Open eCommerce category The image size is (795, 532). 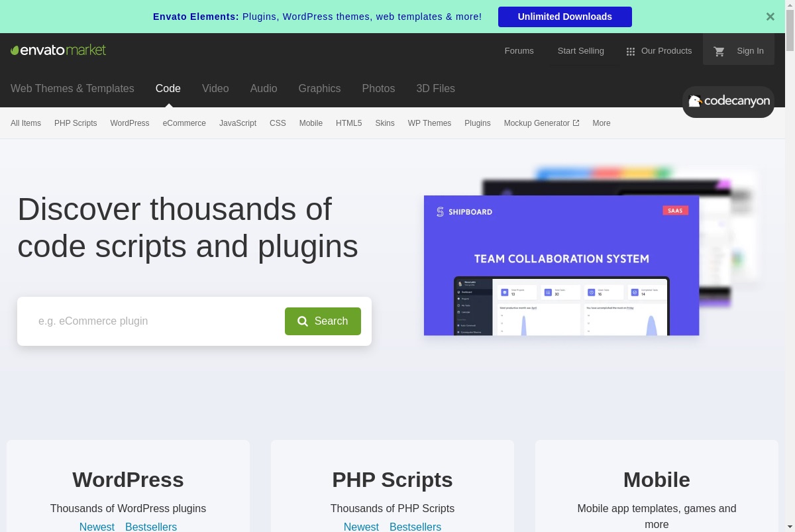184,123
